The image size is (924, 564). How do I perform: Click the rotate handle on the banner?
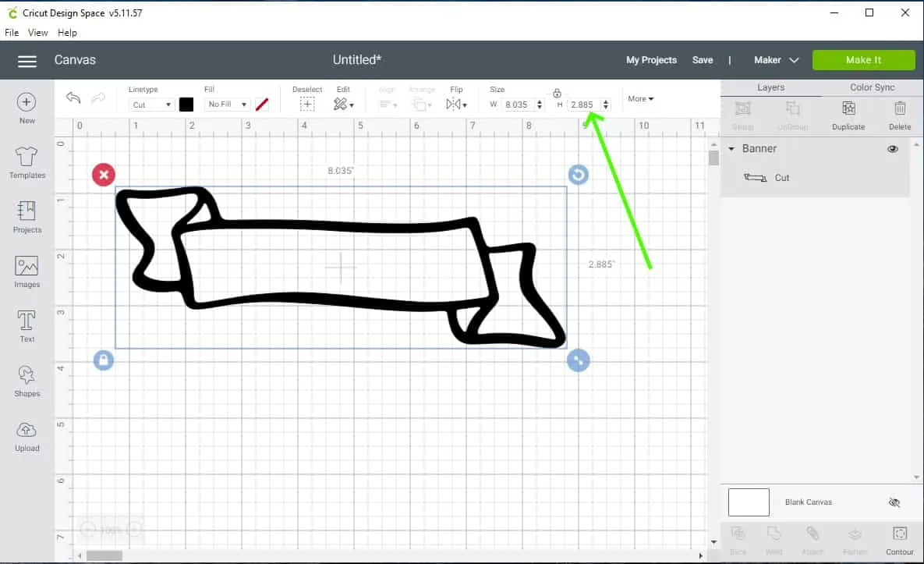click(x=578, y=175)
